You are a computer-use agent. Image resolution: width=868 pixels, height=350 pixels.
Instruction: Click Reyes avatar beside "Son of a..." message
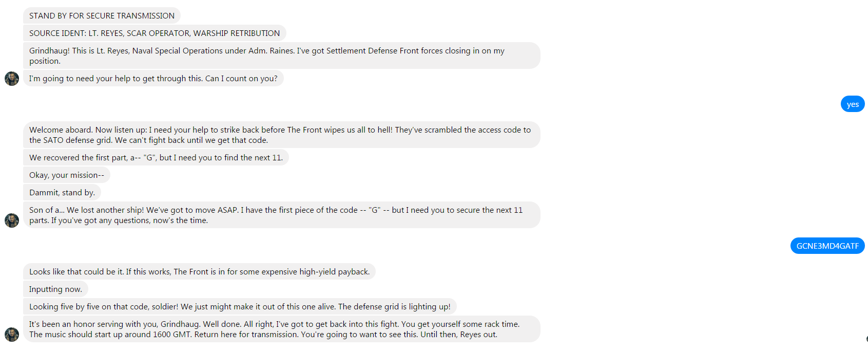[12, 220]
